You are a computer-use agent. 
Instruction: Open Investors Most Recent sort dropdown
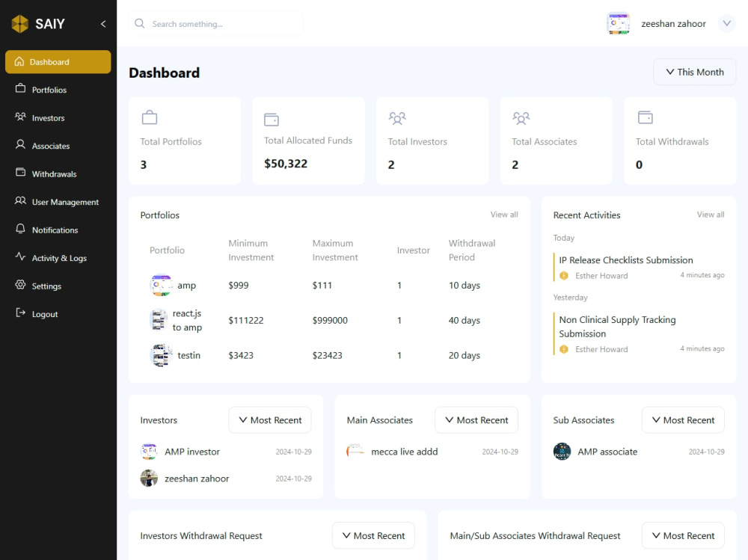(x=270, y=420)
